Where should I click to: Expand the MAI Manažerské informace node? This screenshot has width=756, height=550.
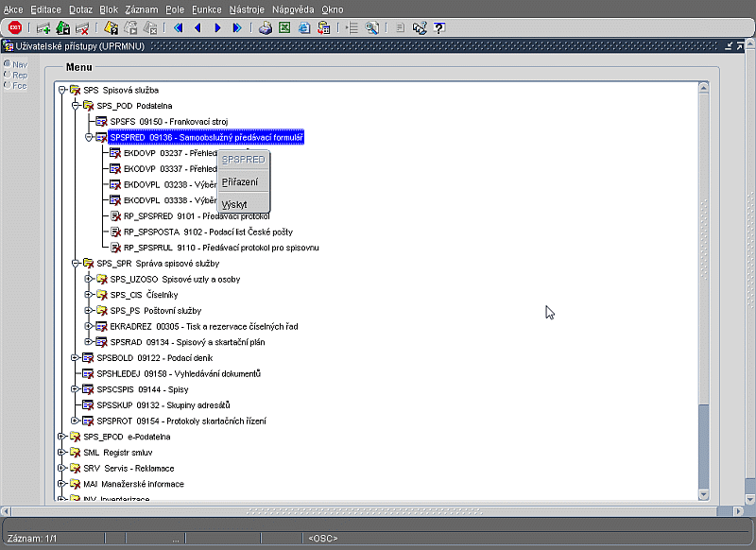[x=61, y=484]
